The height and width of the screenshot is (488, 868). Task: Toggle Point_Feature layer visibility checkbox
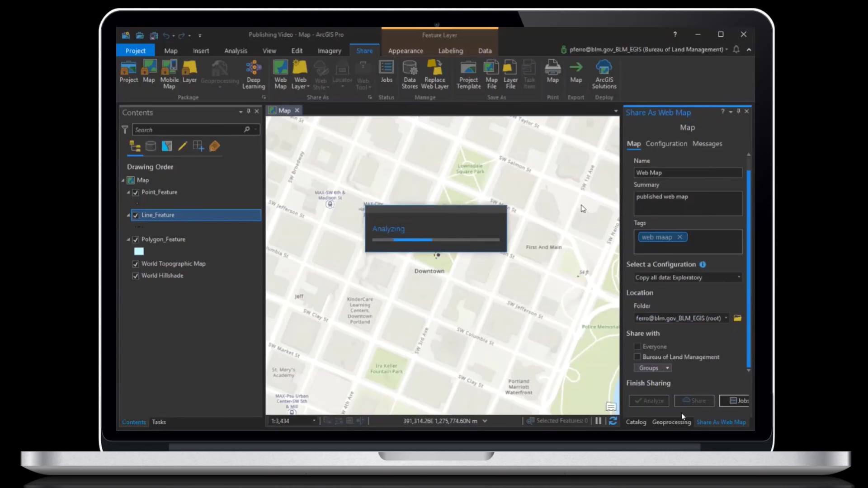(136, 192)
